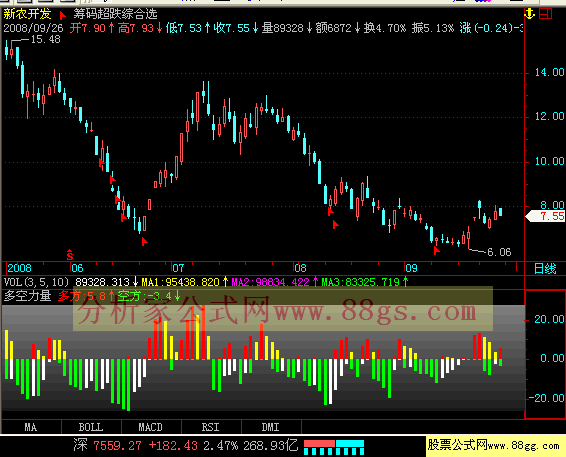
Task: Open the DMI indicator tab
Action: pyautogui.click(x=271, y=427)
